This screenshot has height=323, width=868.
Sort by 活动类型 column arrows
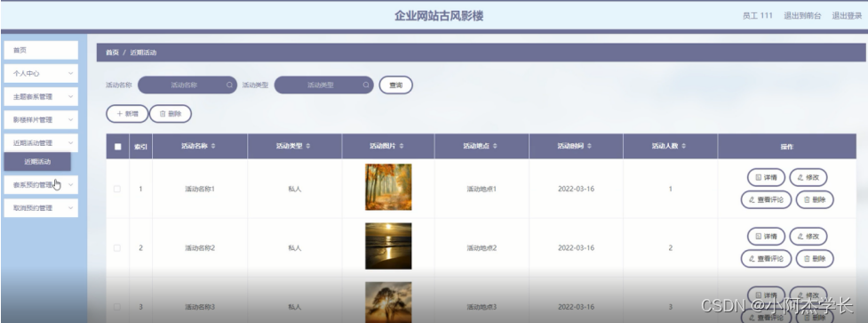coord(307,146)
